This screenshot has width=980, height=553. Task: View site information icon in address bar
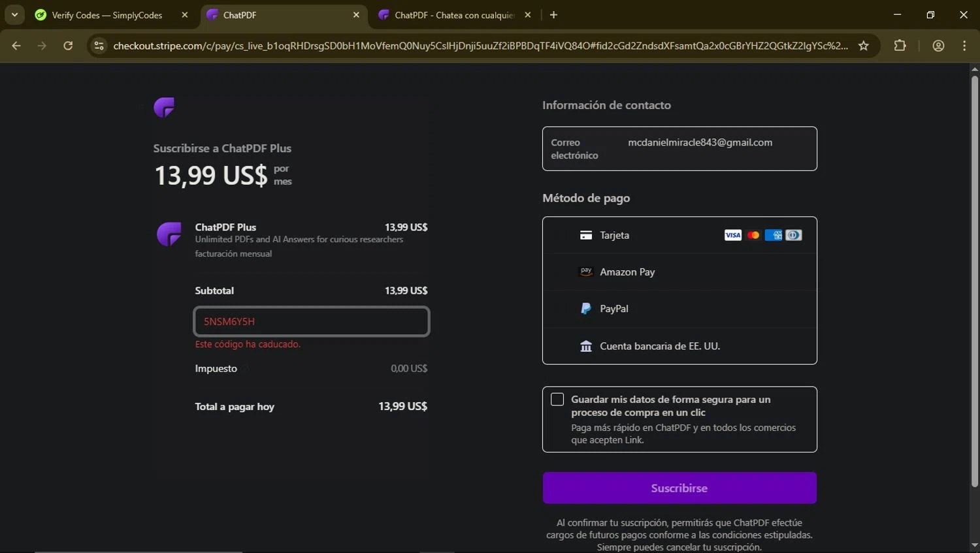[x=99, y=46]
